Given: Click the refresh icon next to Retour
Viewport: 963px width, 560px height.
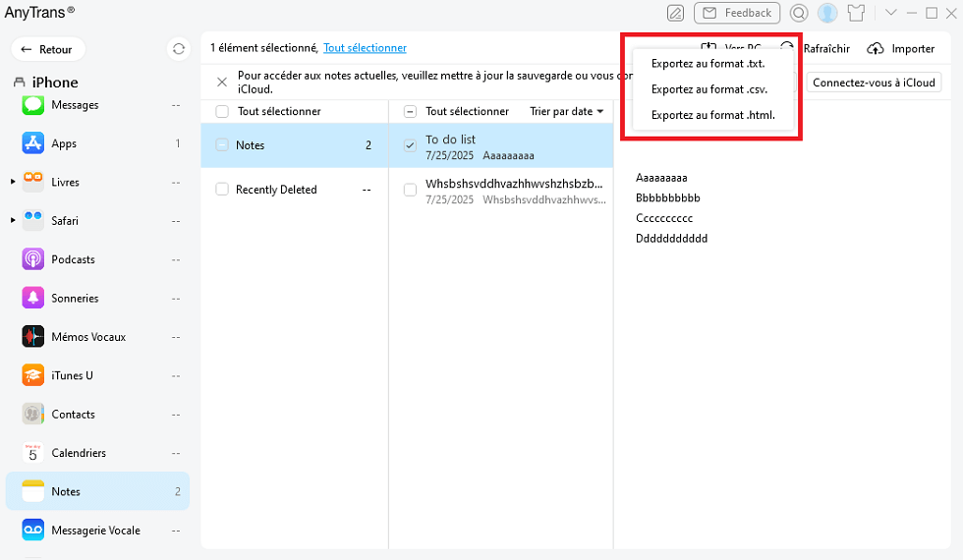Looking at the screenshot, I should pos(178,49).
